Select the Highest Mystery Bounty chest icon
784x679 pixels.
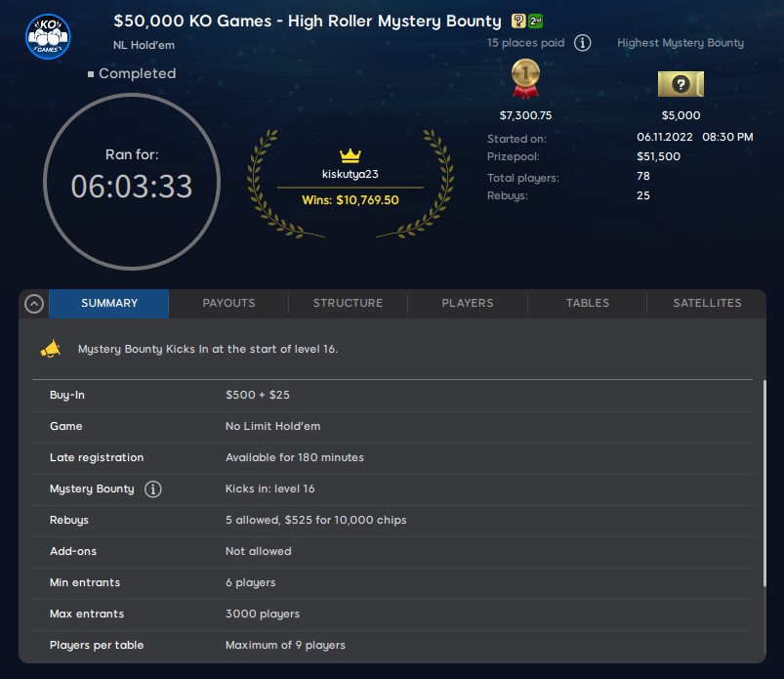681,84
